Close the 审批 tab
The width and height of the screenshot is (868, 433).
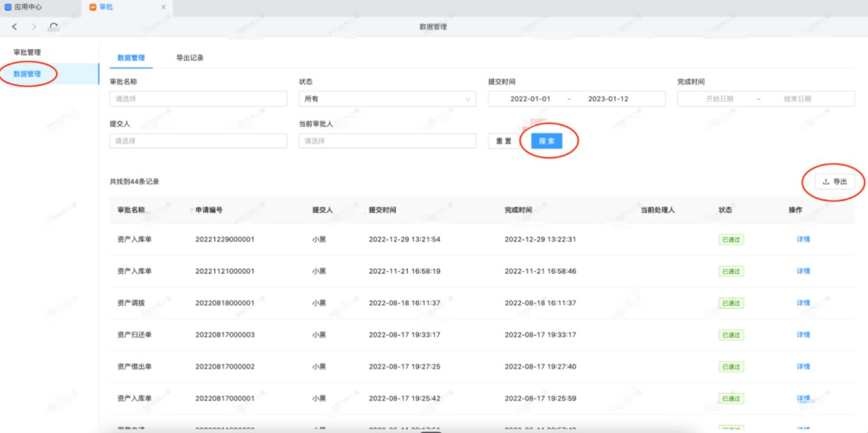[x=164, y=7]
